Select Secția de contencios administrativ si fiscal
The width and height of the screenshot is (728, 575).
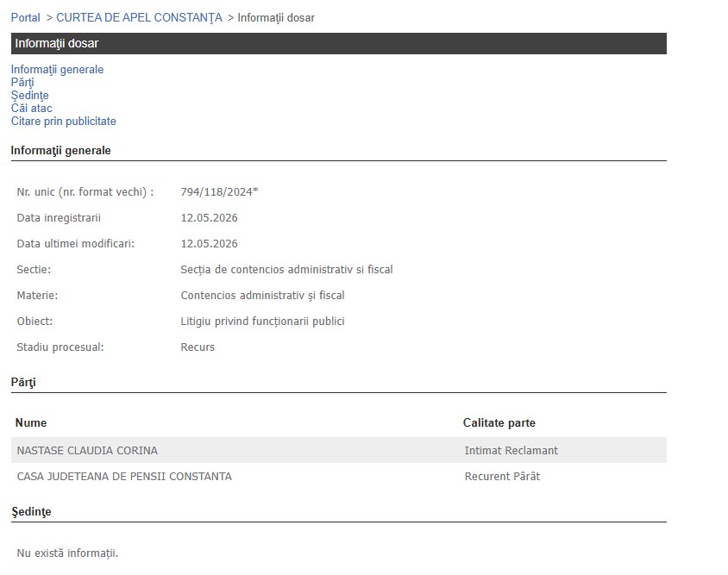point(286,270)
